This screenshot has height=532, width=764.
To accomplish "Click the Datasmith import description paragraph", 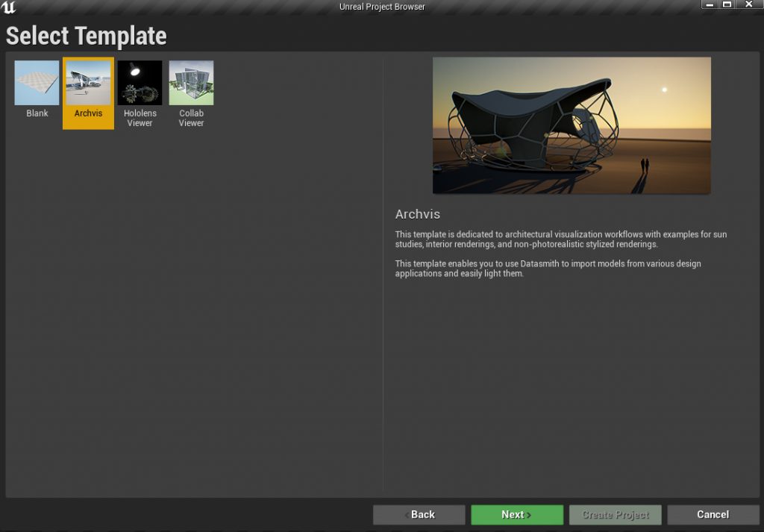I will (x=548, y=269).
